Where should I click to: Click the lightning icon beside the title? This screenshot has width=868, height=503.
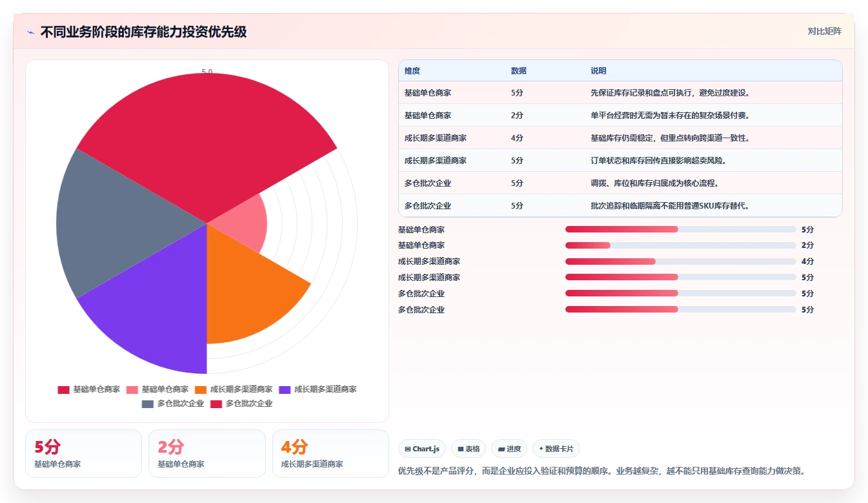coord(30,32)
